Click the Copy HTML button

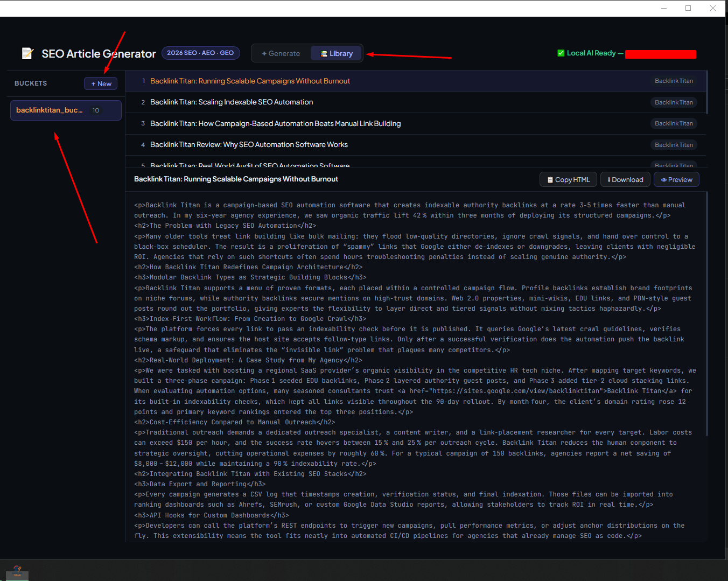568,179
